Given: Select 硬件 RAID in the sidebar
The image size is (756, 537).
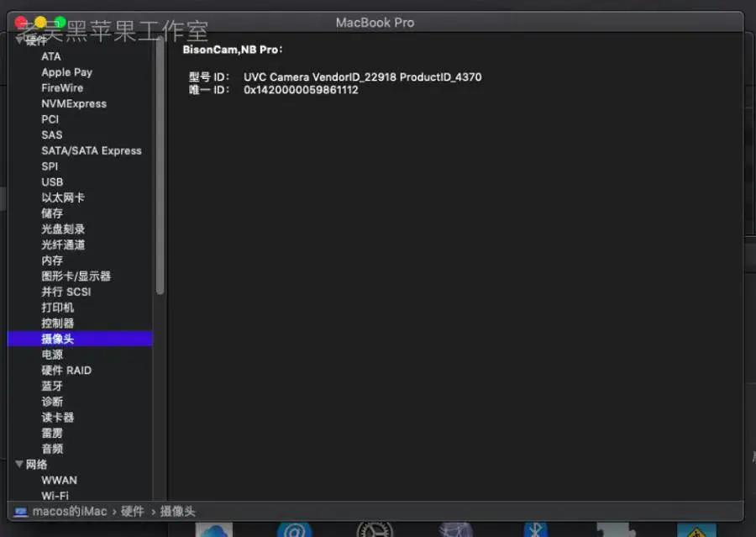Looking at the screenshot, I should click(66, 370).
